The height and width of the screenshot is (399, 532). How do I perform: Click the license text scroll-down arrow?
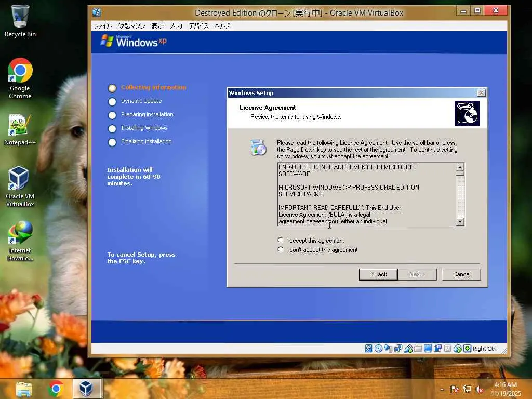coord(460,221)
